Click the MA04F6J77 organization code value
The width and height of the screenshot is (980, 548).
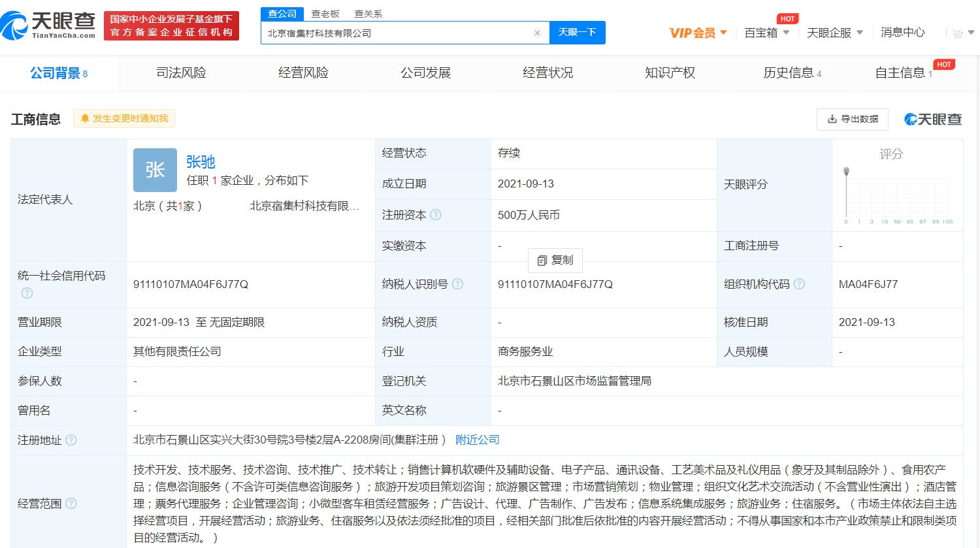(868, 285)
